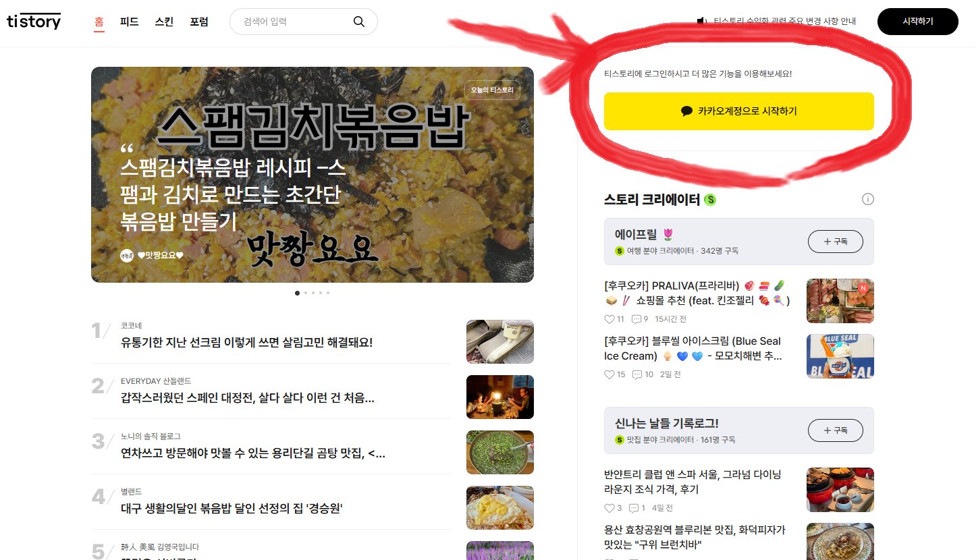Click blog name 별랜드
This screenshot has height=560, width=976.
pos(132,492)
